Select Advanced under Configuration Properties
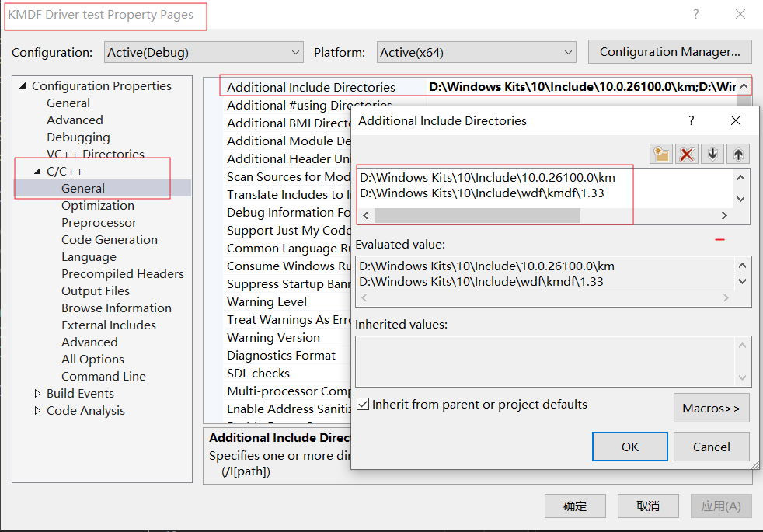 coord(75,120)
